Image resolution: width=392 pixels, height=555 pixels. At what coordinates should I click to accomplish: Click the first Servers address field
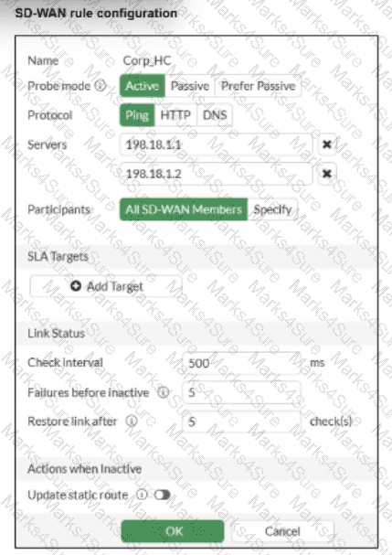[217, 144]
